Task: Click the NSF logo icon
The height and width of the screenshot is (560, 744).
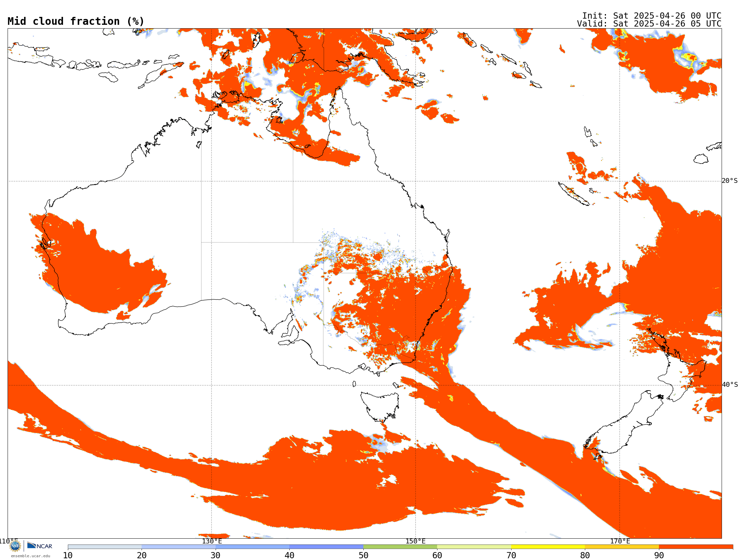Action: pos(15,546)
